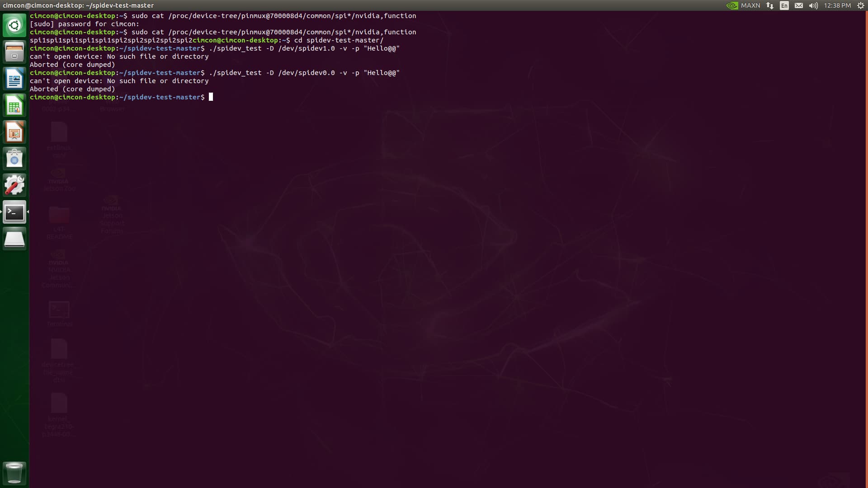
Task: Open the network connections indicator menu
Action: click(769, 5)
